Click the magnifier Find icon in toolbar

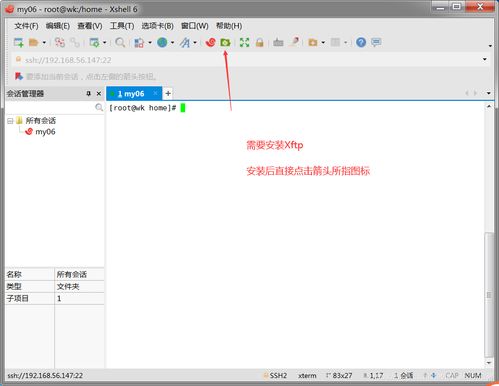point(120,42)
